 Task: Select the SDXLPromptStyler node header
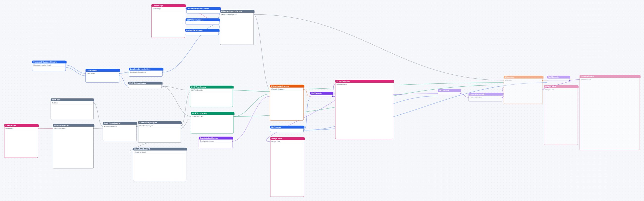point(160,123)
